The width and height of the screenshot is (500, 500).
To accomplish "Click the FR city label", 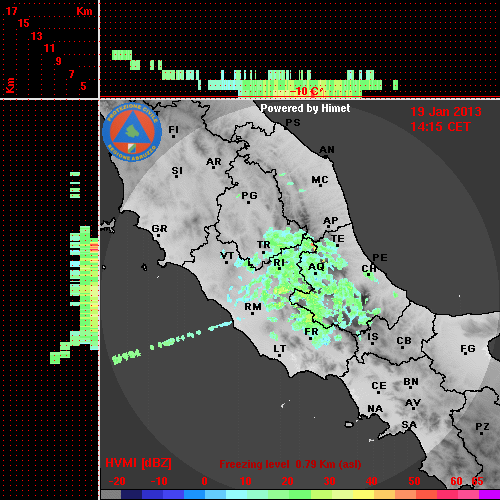I will tap(311, 332).
